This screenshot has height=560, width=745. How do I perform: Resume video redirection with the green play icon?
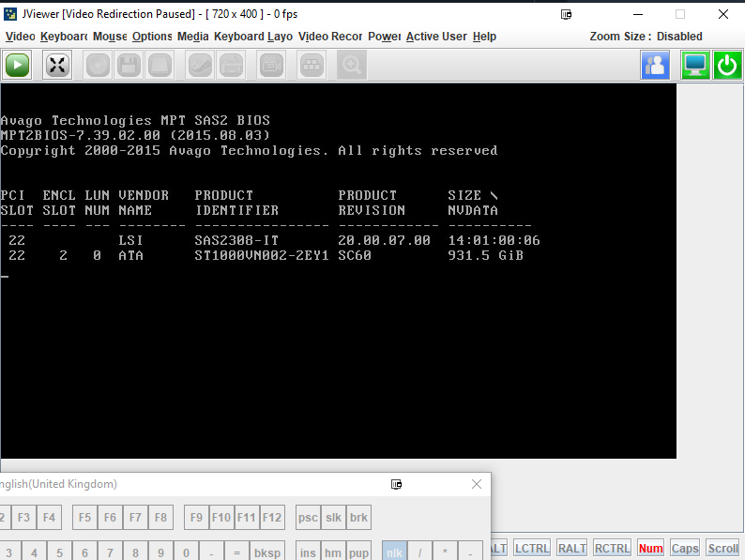(x=18, y=65)
